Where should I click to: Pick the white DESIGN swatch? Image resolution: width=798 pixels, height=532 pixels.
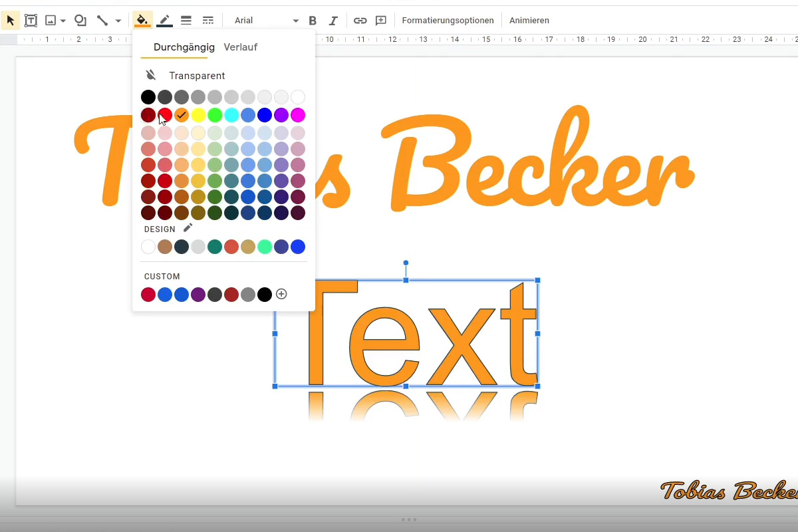coord(148,247)
